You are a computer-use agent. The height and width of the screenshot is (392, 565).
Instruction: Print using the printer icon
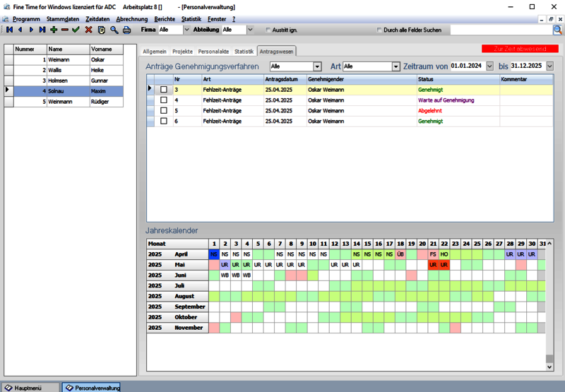coord(127,30)
